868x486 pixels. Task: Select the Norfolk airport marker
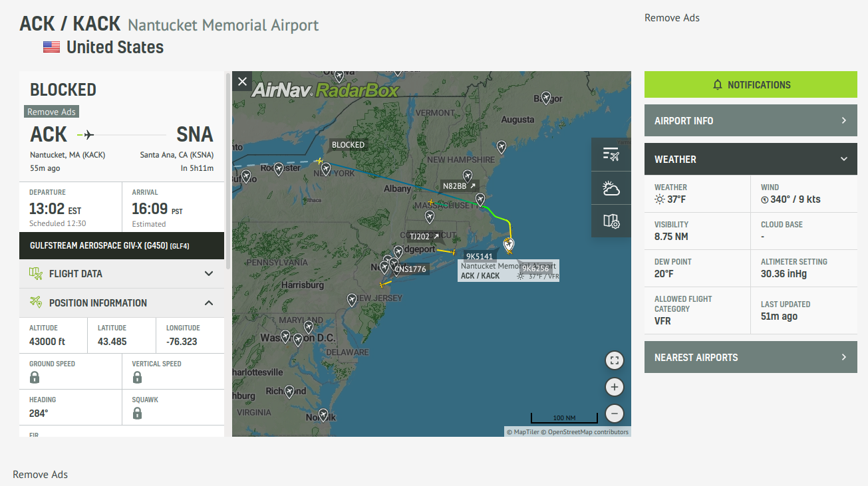click(323, 415)
